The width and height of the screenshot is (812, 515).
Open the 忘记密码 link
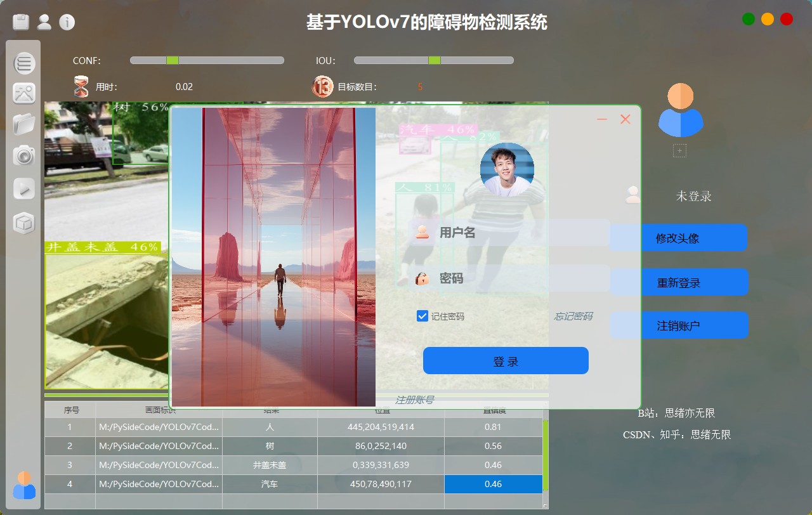[x=573, y=316]
